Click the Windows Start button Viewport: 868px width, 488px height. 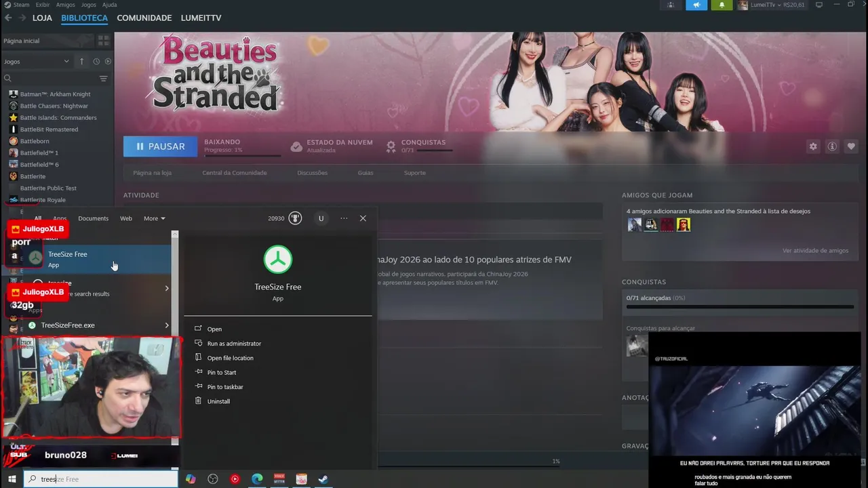click(x=12, y=479)
